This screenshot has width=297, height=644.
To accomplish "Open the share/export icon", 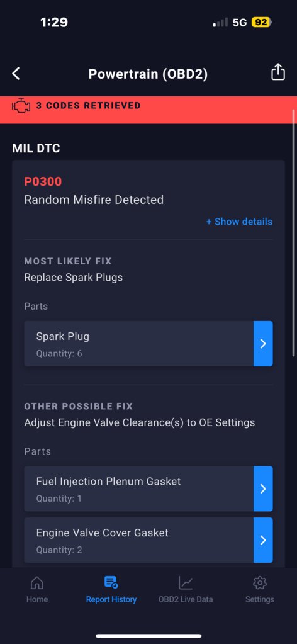I will (x=277, y=72).
